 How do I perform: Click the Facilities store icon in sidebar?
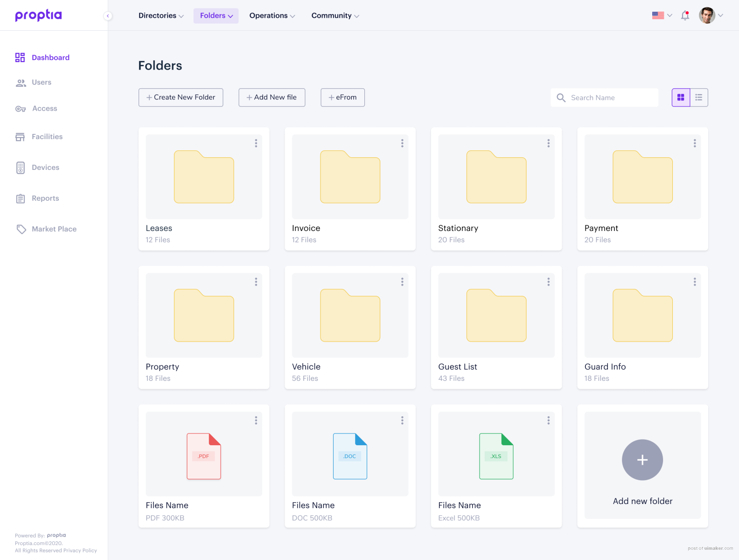coord(20,137)
